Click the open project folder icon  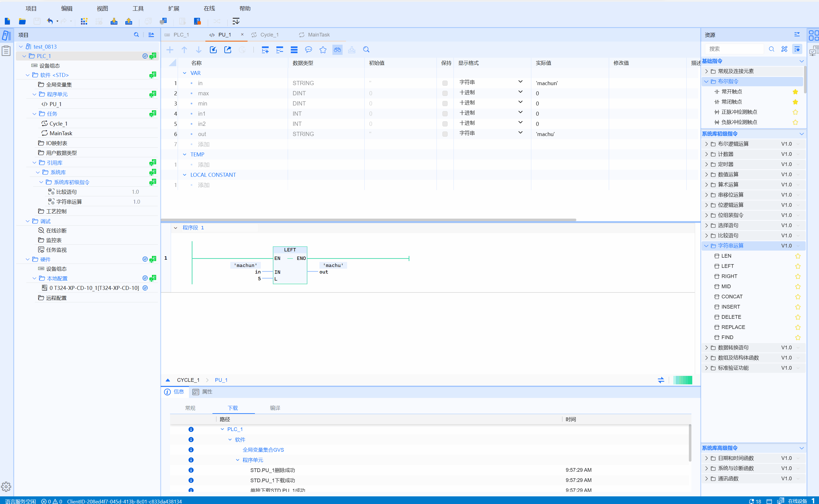[x=22, y=21]
